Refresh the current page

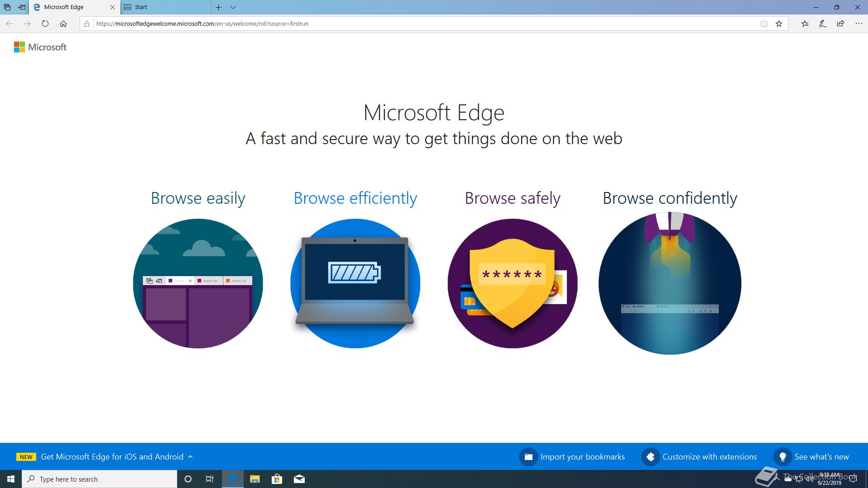coord(45,23)
